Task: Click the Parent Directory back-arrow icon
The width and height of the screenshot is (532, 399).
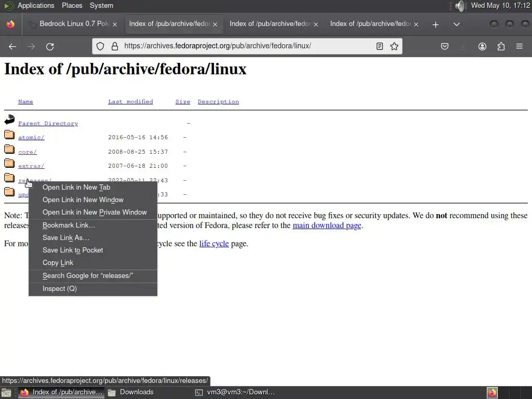Action: [x=9, y=119]
